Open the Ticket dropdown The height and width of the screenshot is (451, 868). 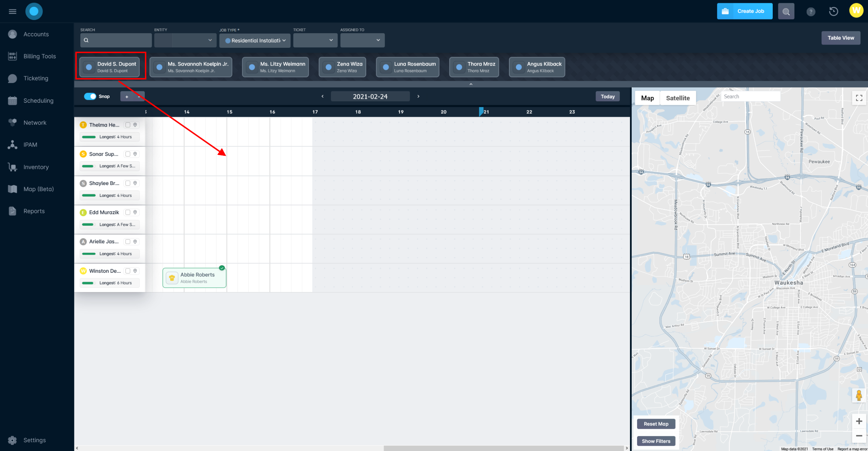tap(315, 40)
